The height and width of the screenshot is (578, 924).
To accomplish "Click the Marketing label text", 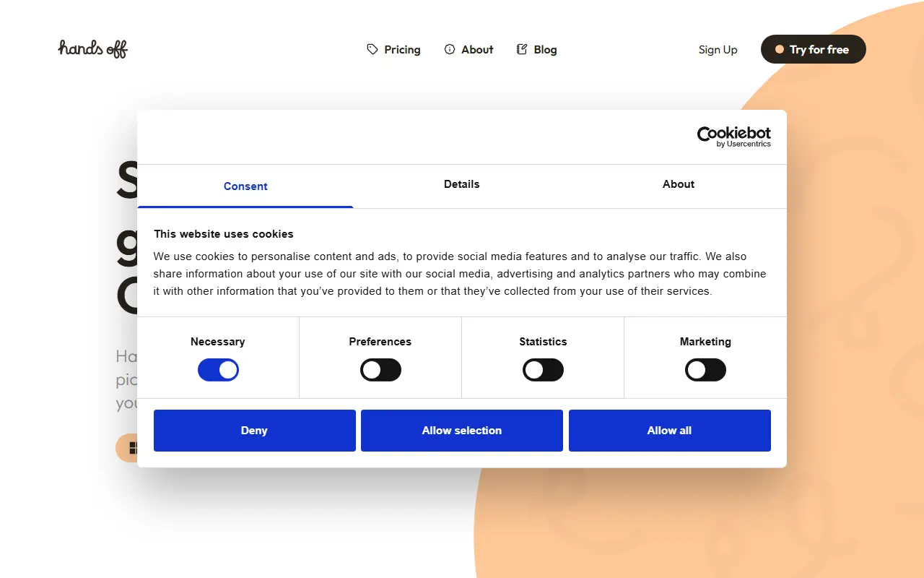I will point(705,342).
